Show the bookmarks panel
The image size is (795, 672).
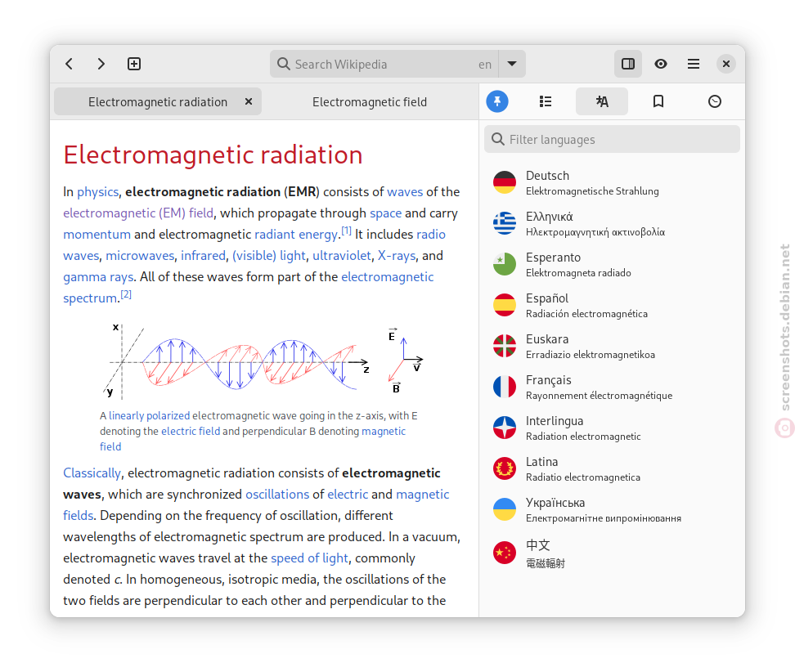pos(658,101)
